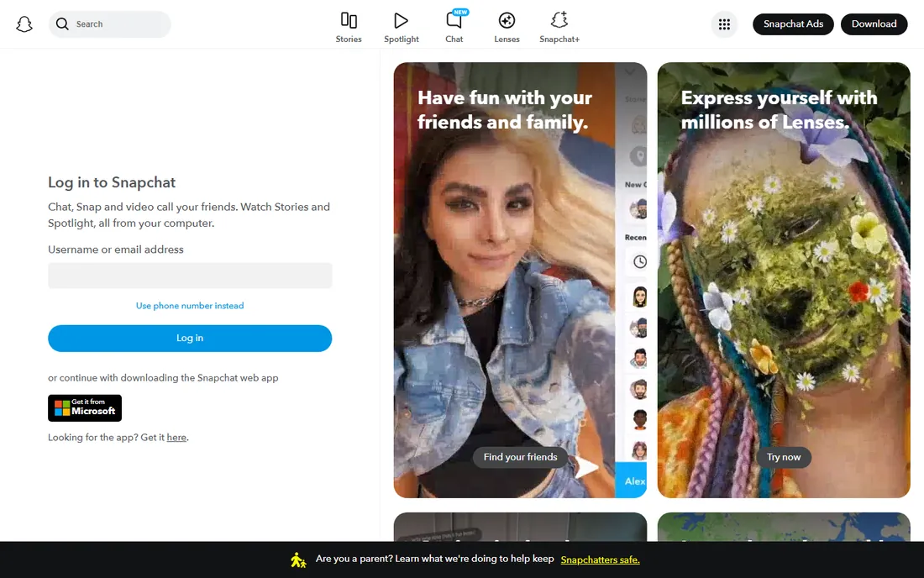
Task: Click the Snapchat Ads button
Action: coord(793,24)
